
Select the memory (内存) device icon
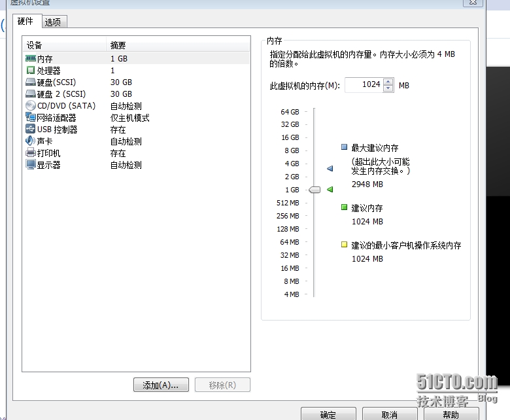[x=31, y=59]
